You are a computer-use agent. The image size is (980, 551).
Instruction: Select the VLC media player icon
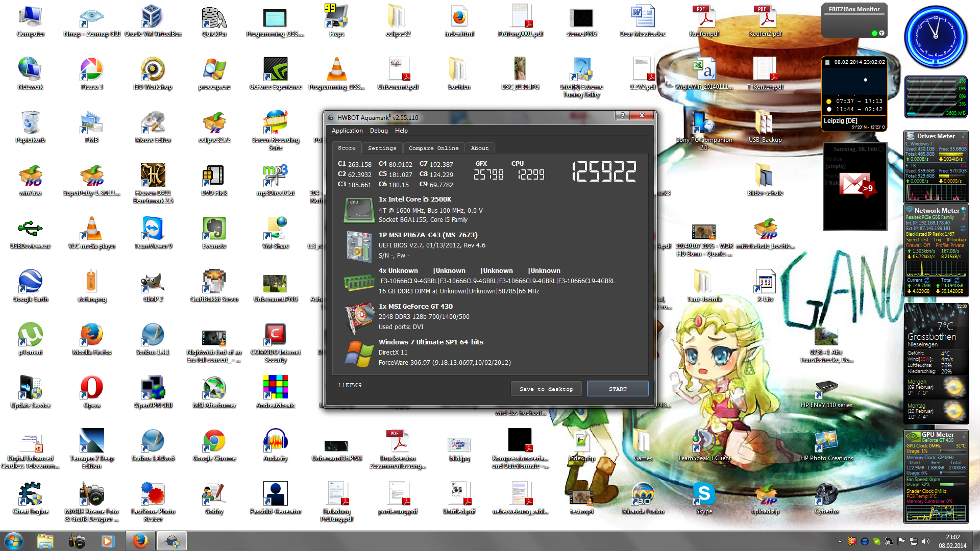point(92,234)
